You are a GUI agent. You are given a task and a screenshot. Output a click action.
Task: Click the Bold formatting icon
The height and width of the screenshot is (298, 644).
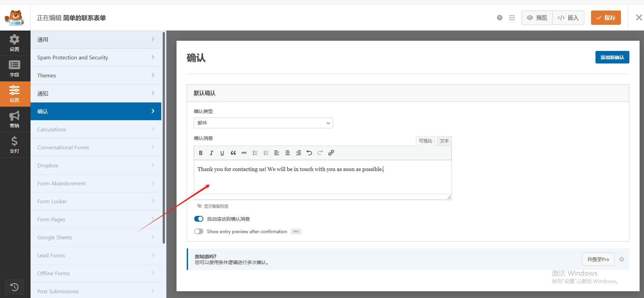point(201,153)
